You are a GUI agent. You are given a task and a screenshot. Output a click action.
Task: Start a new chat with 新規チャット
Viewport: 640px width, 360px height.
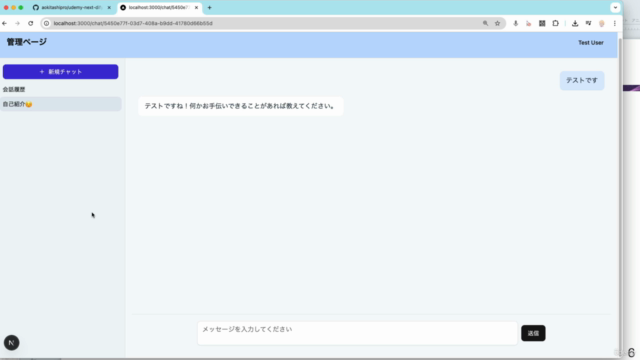click(x=60, y=71)
